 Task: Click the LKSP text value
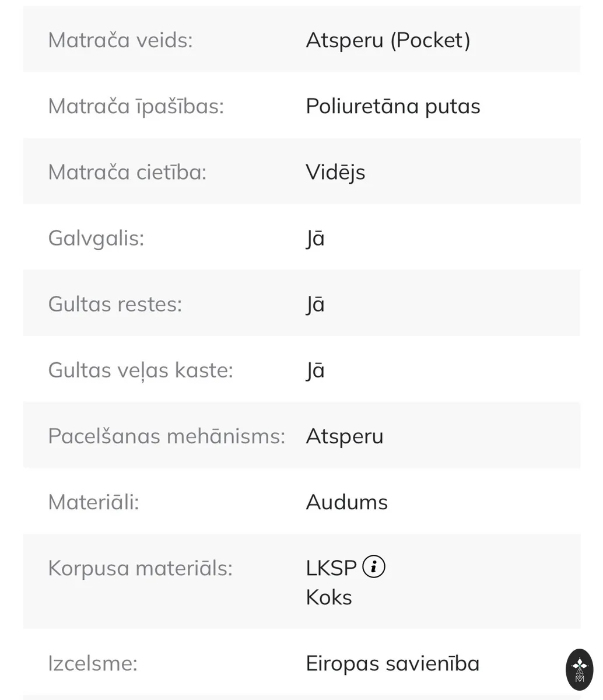point(331,568)
